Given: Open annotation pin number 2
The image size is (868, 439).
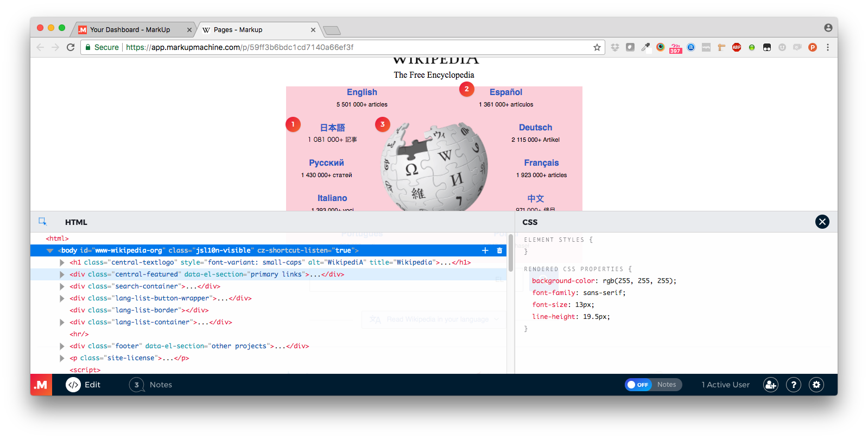Looking at the screenshot, I should [467, 89].
